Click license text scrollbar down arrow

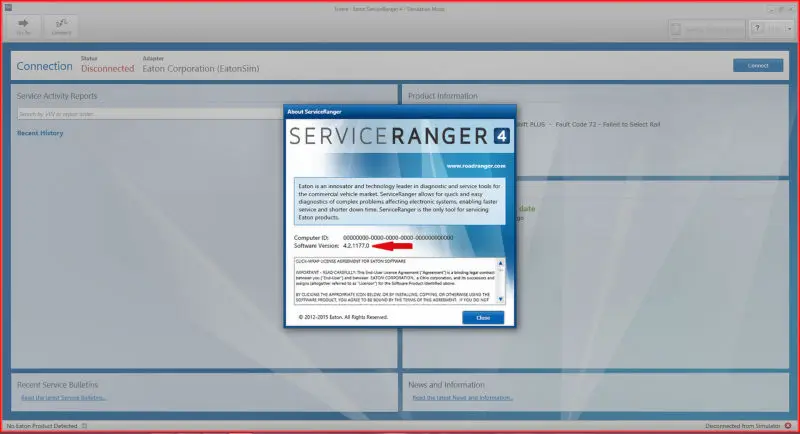(x=500, y=299)
